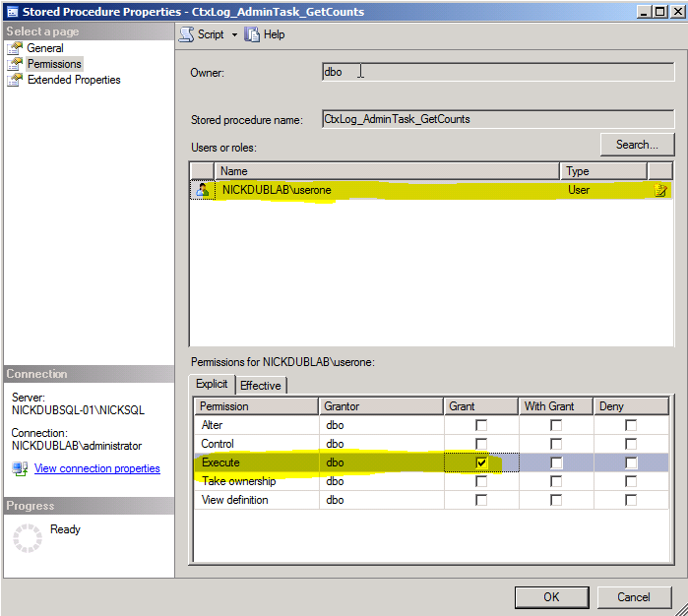Click the connection properties icon
The image size is (688, 616).
pyautogui.click(x=20, y=468)
